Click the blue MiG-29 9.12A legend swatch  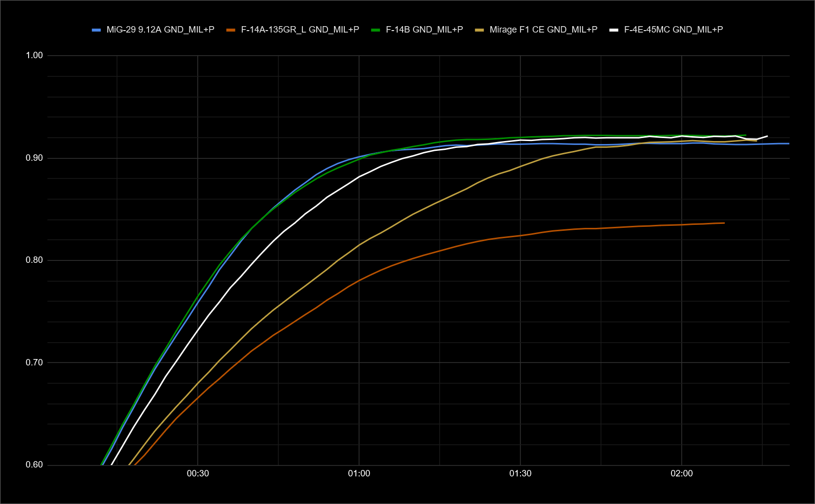[96, 30]
